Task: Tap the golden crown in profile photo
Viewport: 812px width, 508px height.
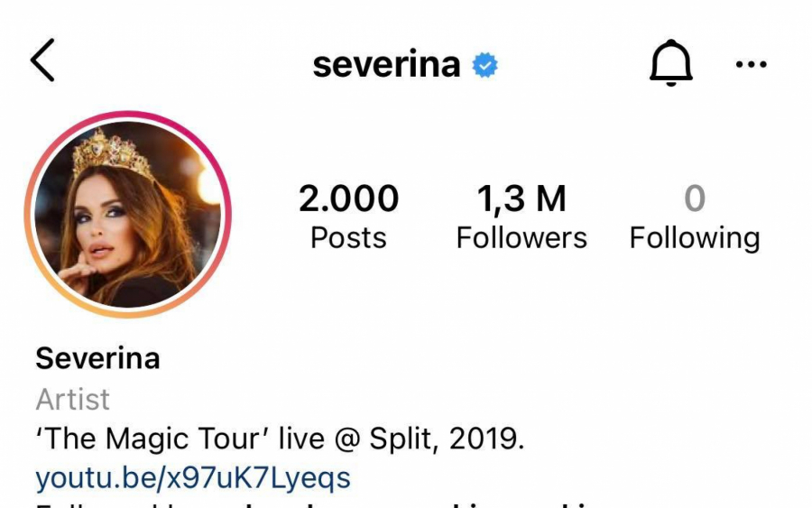Action: point(111,153)
